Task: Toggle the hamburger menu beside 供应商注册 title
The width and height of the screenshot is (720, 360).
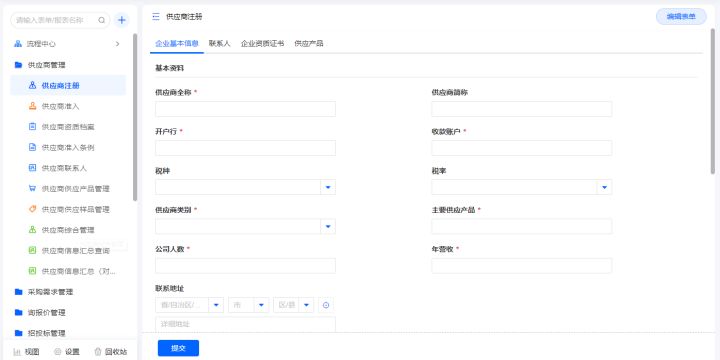Action: (156, 17)
